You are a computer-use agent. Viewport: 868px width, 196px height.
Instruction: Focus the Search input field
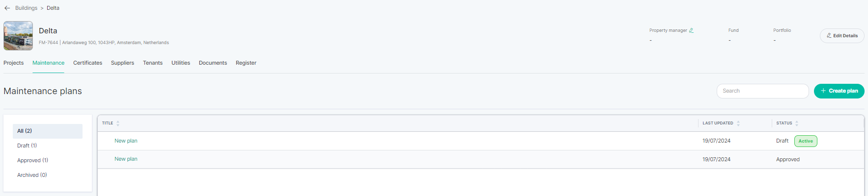pos(762,91)
